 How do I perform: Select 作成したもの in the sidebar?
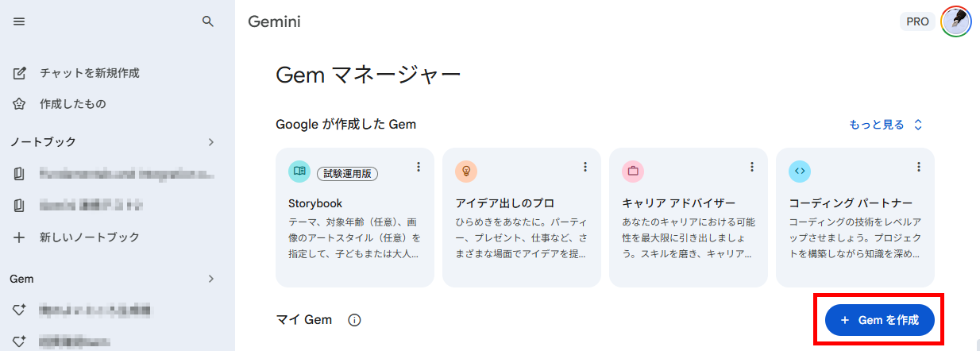[118, 104]
